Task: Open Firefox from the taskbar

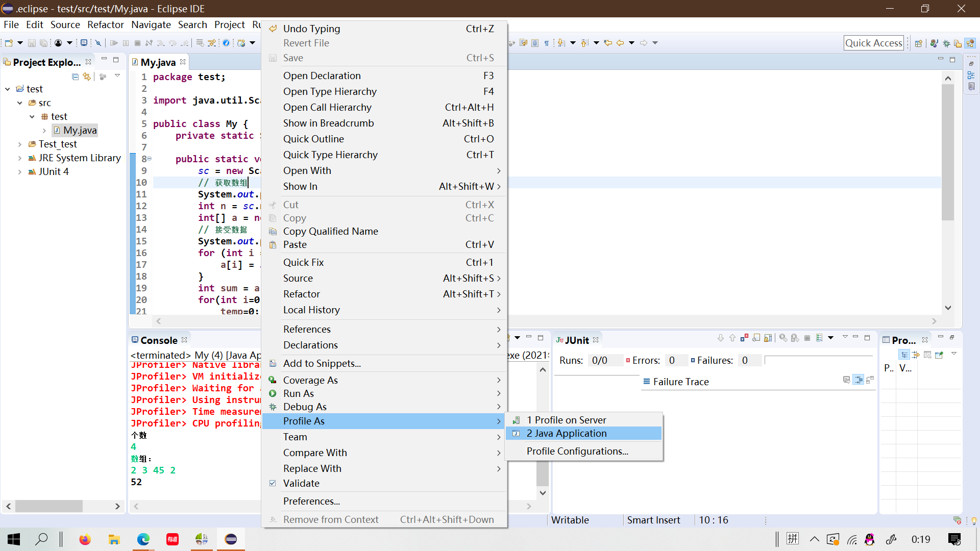Action: pos(85,539)
